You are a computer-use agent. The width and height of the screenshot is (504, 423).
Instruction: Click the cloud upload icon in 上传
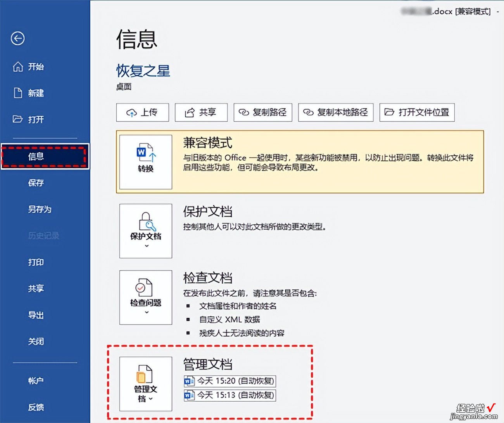coord(131,113)
